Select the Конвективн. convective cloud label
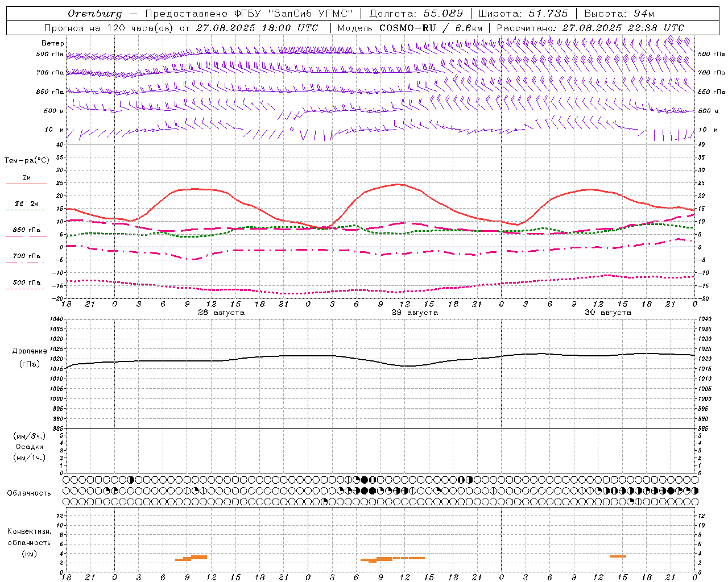The image size is (728, 582). click(29, 532)
